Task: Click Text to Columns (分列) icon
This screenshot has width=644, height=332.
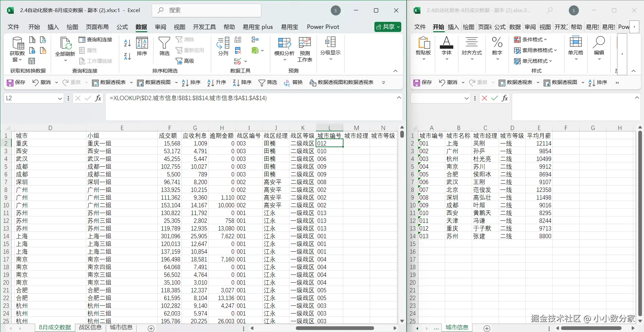Action: (x=223, y=46)
